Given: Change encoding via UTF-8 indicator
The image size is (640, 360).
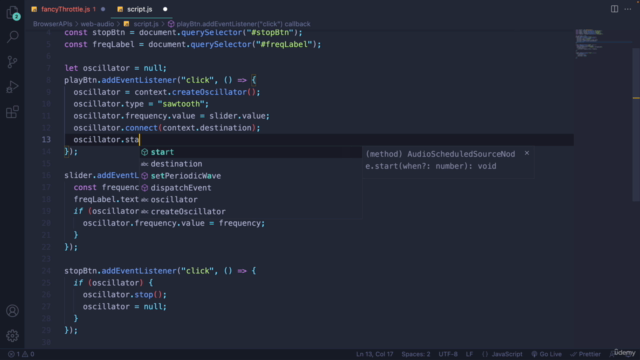Looking at the screenshot, I should pos(448,354).
